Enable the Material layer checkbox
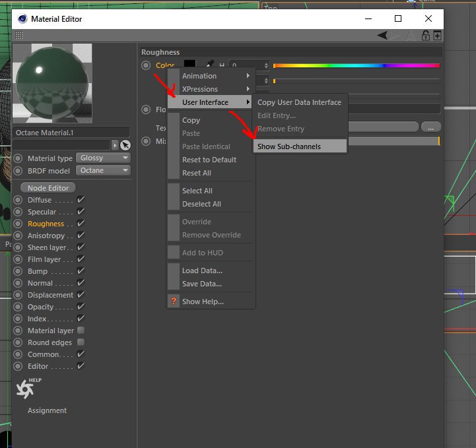 point(81,330)
